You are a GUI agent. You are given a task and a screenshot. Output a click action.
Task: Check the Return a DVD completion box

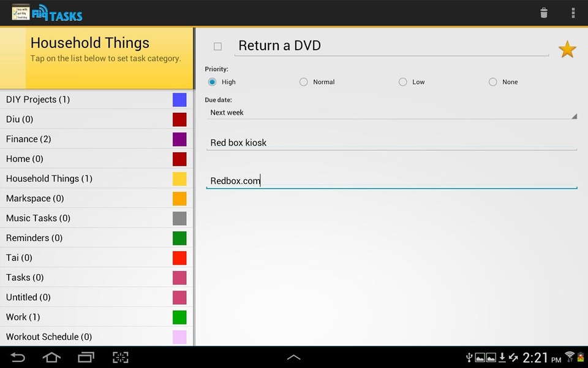[217, 46]
